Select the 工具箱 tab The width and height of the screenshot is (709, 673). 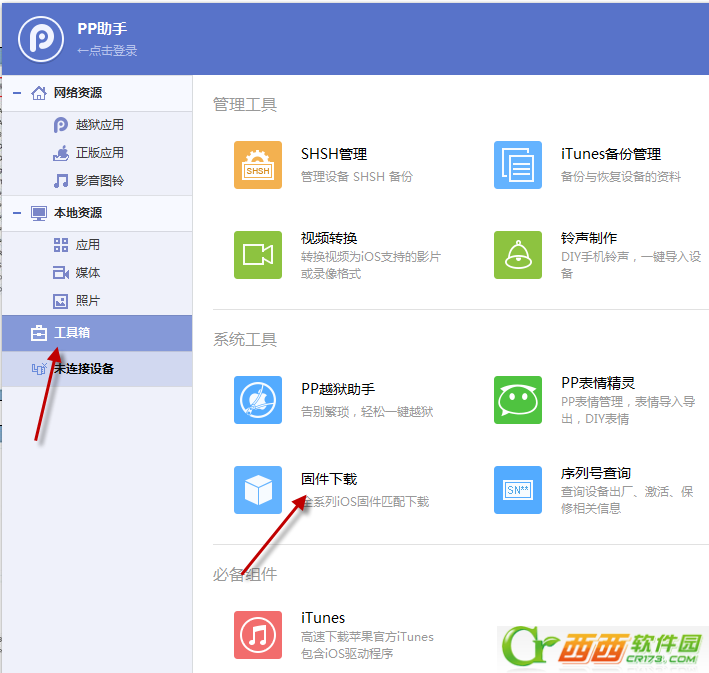coord(97,333)
